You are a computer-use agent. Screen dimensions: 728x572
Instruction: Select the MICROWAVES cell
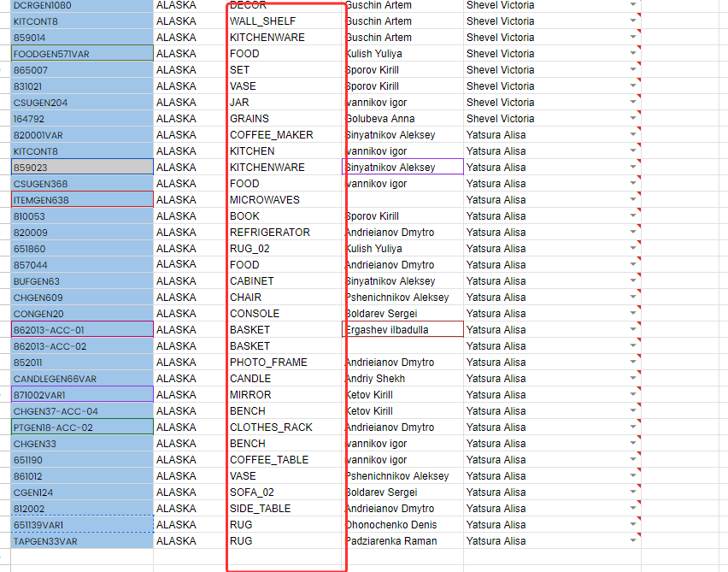click(284, 200)
